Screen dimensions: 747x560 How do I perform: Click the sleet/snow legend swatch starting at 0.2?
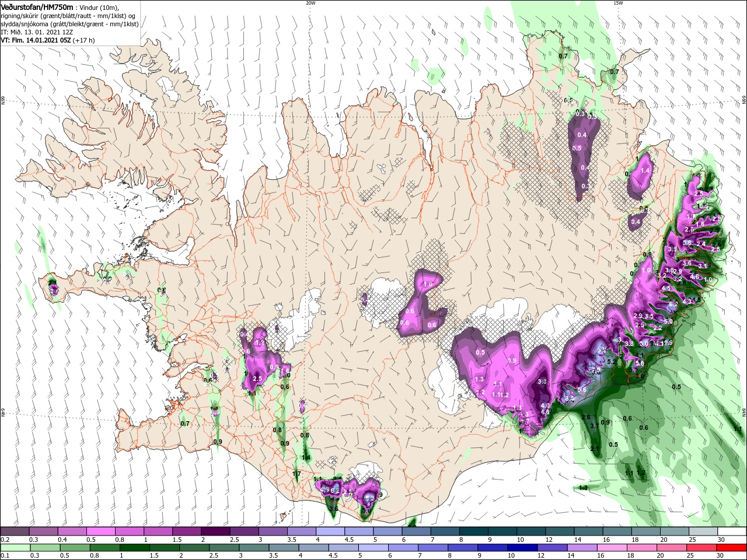[15, 531]
